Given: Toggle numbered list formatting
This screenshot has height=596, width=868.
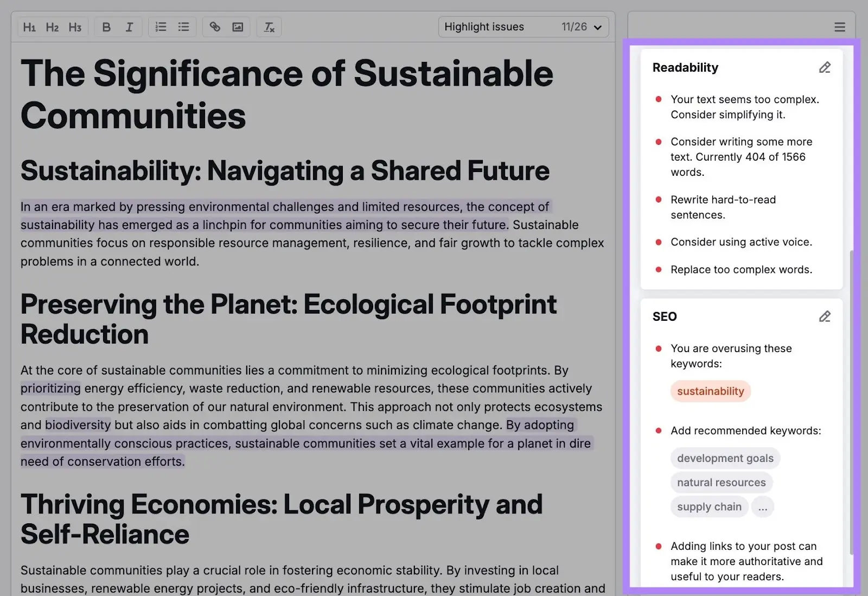Looking at the screenshot, I should (x=161, y=27).
